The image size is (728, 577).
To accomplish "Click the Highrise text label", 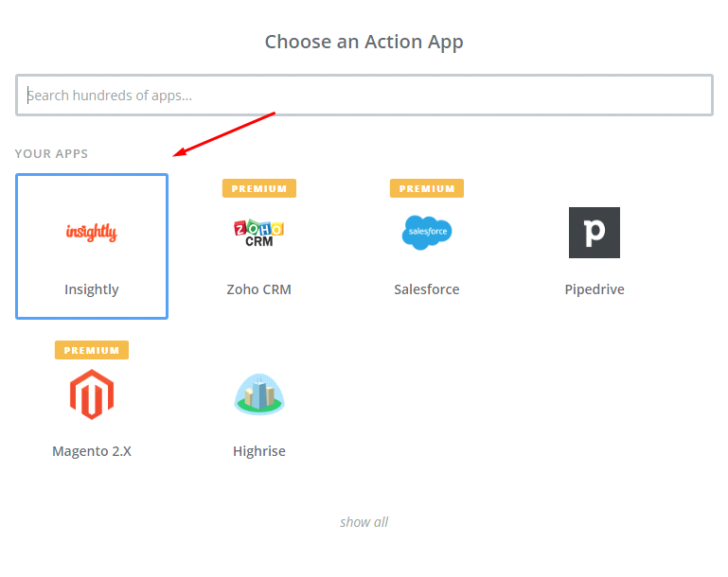I will 258,451.
